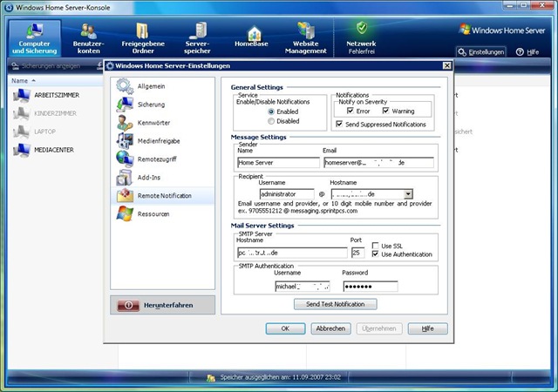Image resolution: width=558 pixels, height=392 pixels.
Task: Toggle the Use SSL checkbox
Action: 375,246
